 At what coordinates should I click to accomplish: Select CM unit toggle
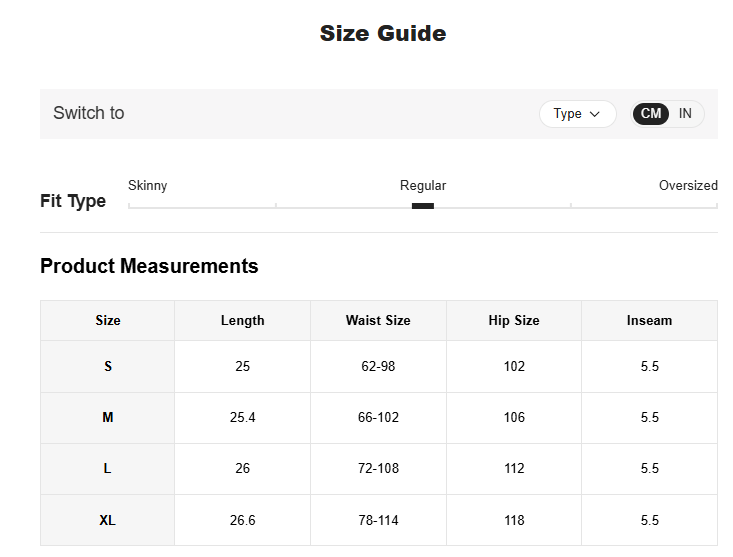651,114
